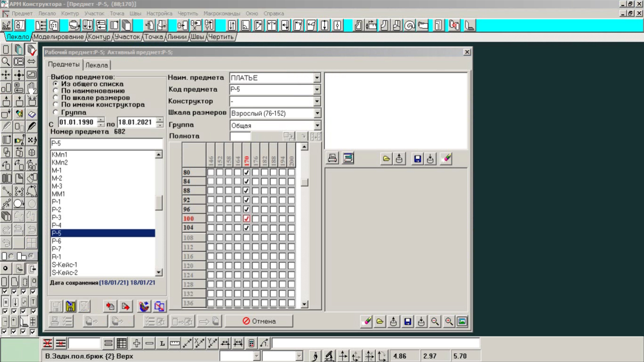
Task: Click the zoom-out magnifier at dialog bottom right
Action: click(x=435, y=321)
